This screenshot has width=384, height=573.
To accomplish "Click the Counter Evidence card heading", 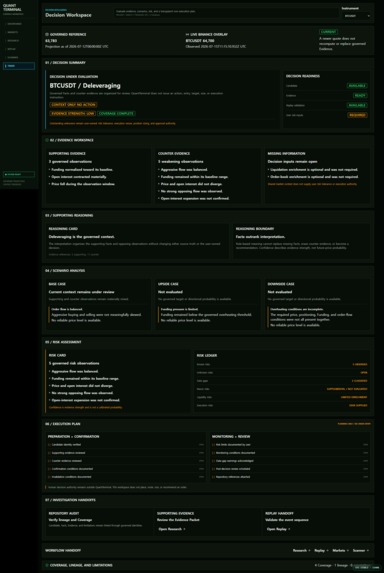I will pos(174,153).
